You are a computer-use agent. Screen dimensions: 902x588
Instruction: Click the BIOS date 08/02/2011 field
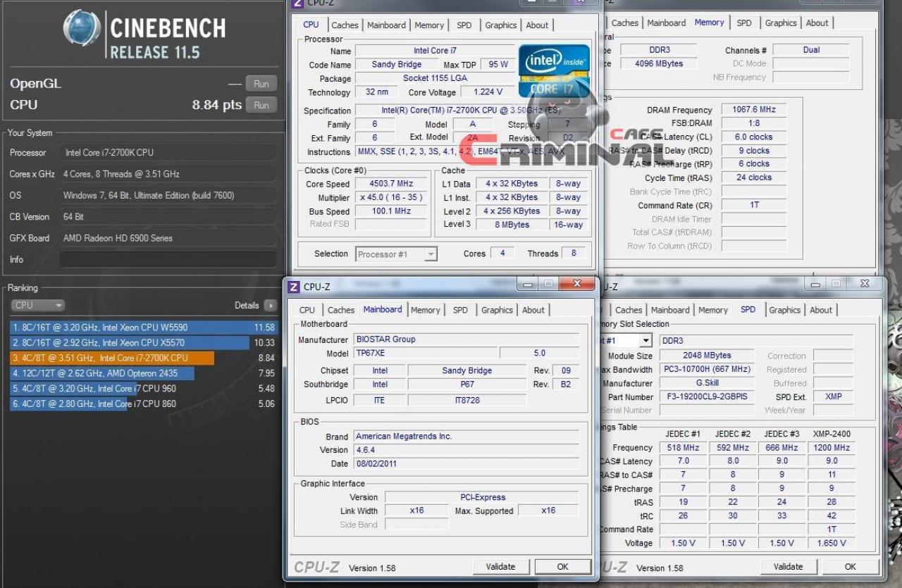(467, 463)
